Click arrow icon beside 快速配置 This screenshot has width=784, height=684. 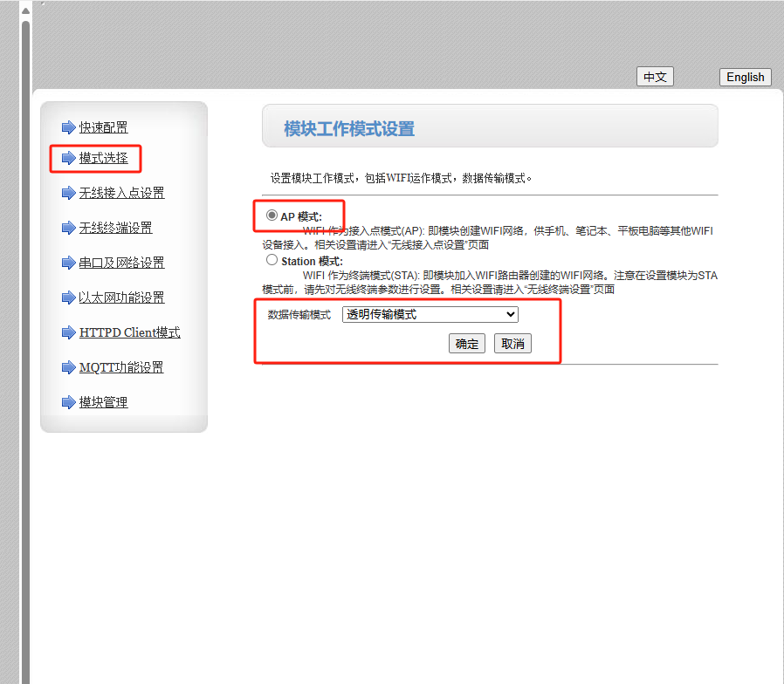click(x=68, y=127)
